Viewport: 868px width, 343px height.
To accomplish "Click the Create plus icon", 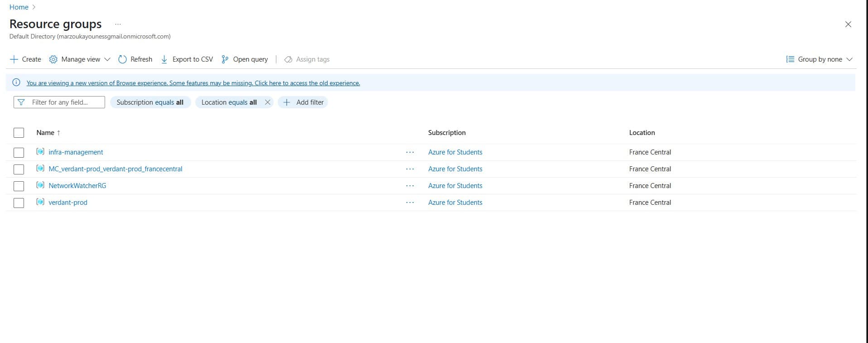I will 14,59.
